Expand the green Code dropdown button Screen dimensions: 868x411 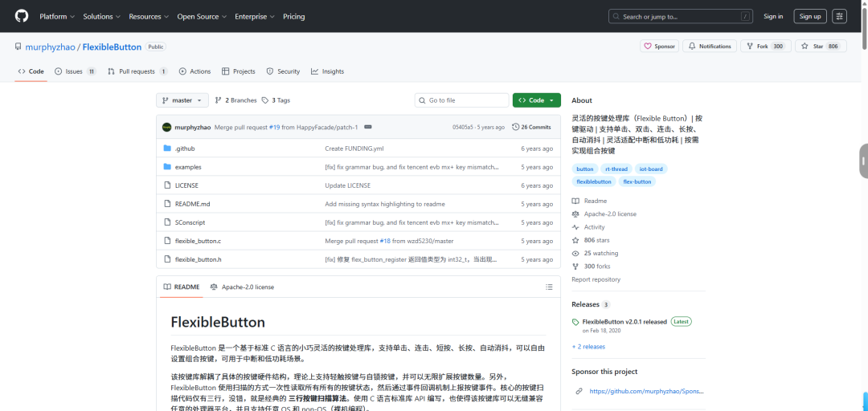(x=536, y=100)
